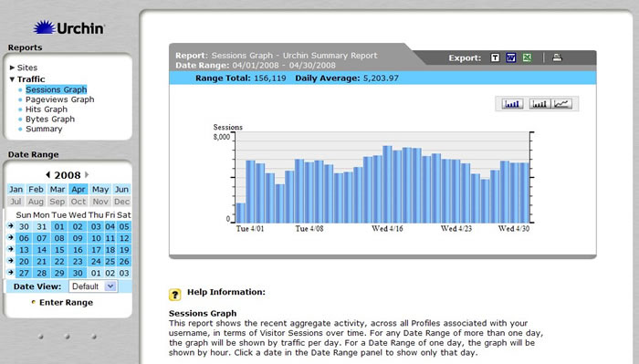Click the Range Total value 156,119

(270, 78)
